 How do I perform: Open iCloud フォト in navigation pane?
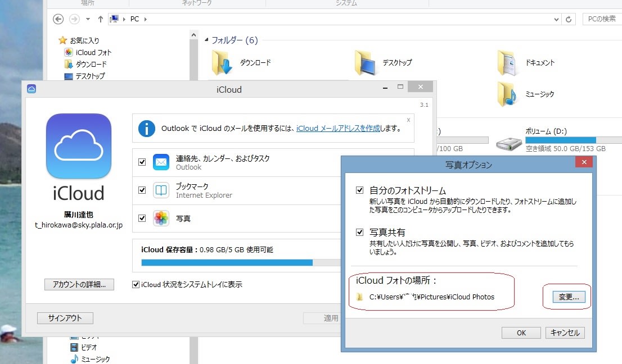[x=88, y=52]
